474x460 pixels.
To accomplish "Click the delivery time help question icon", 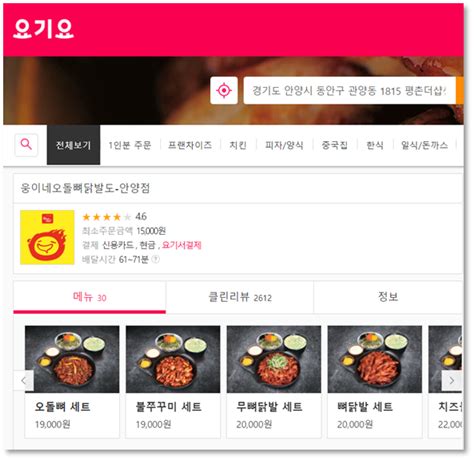I will tap(155, 259).
